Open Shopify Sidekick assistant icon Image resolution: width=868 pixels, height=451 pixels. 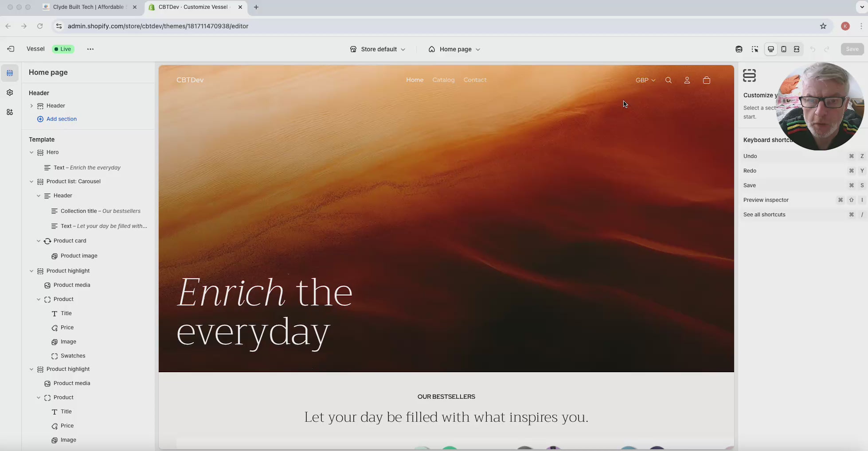tap(739, 49)
